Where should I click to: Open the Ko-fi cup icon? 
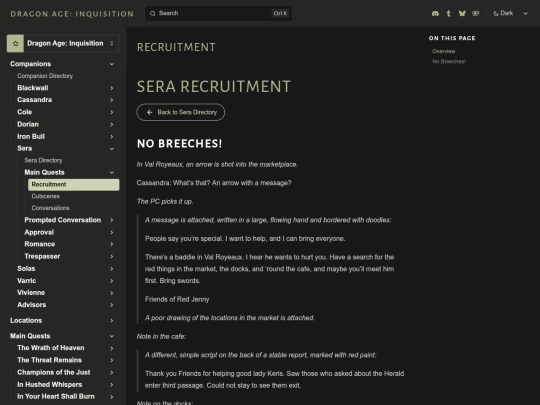pos(476,13)
